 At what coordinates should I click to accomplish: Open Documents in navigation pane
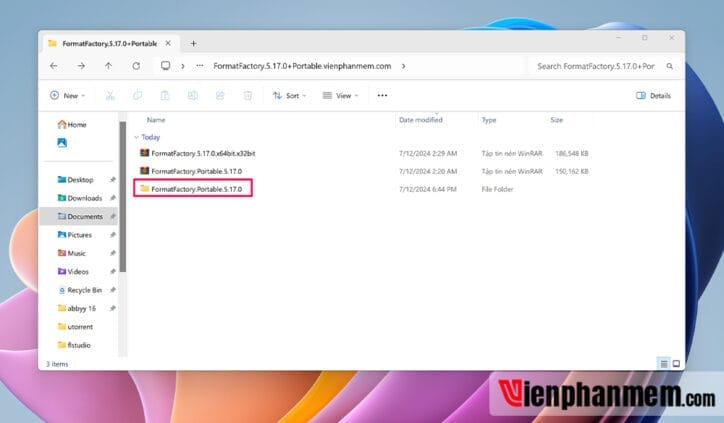pyautogui.click(x=80, y=217)
